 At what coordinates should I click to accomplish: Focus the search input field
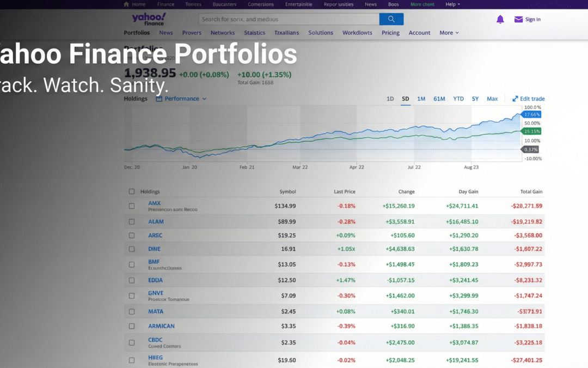pyautogui.click(x=289, y=19)
